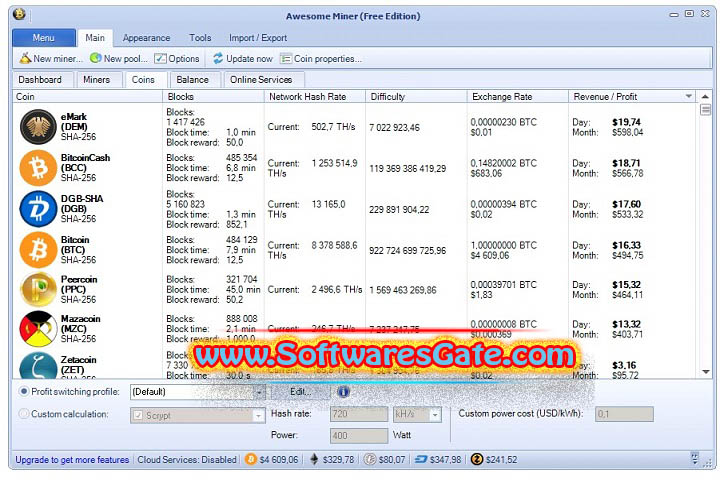Select the Mazacoin (MZC) coin logo
The height and width of the screenshot is (480, 720).
(x=38, y=329)
